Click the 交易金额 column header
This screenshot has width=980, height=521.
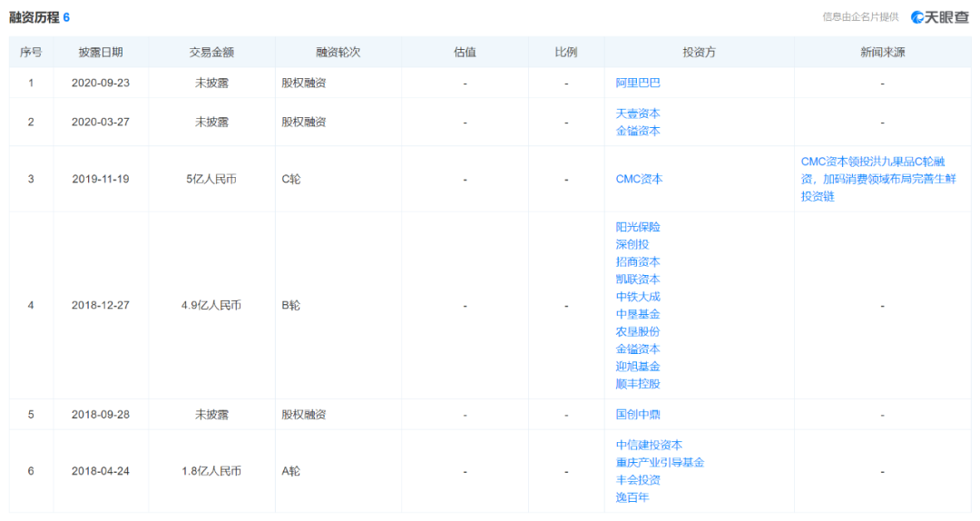click(x=211, y=53)
